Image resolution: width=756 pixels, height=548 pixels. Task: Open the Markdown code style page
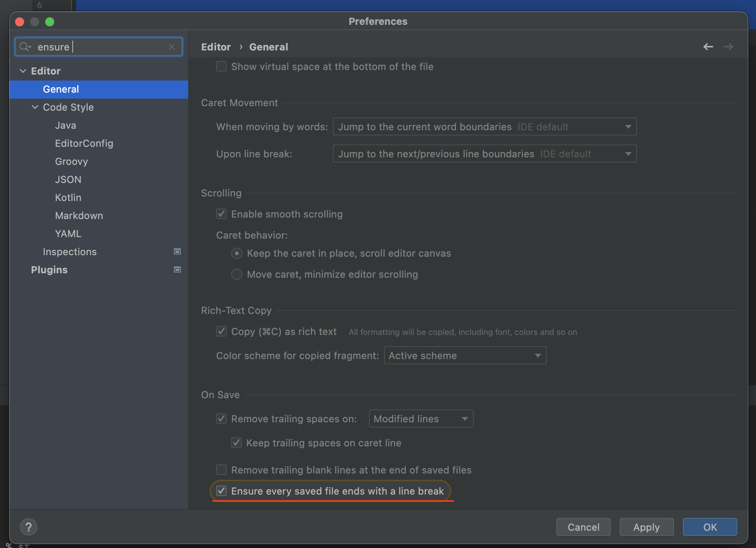pyautogui.click(x=79, y=216)
